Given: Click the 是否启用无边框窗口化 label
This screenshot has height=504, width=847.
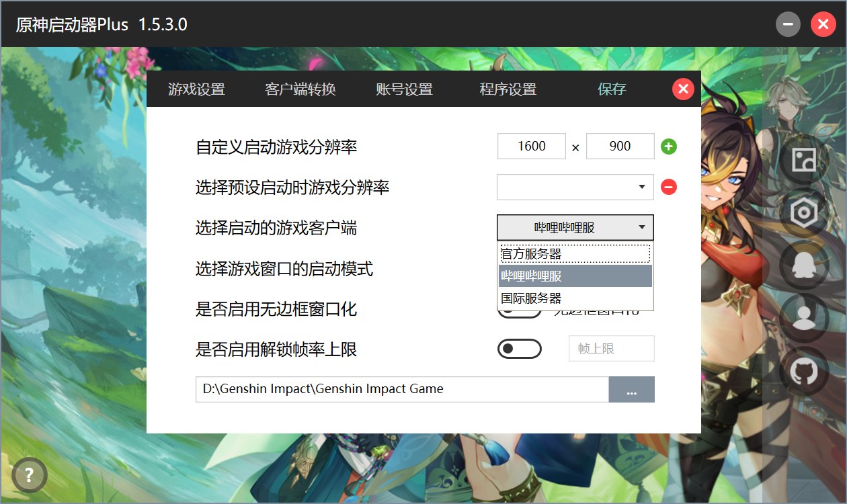Looking at the screenshot, I should 276,310.
